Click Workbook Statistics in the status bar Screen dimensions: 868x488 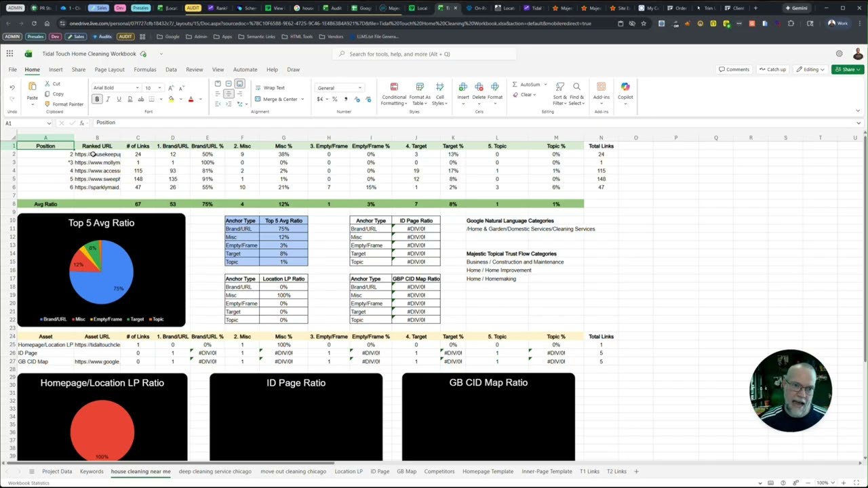click(x=28, y=483)
